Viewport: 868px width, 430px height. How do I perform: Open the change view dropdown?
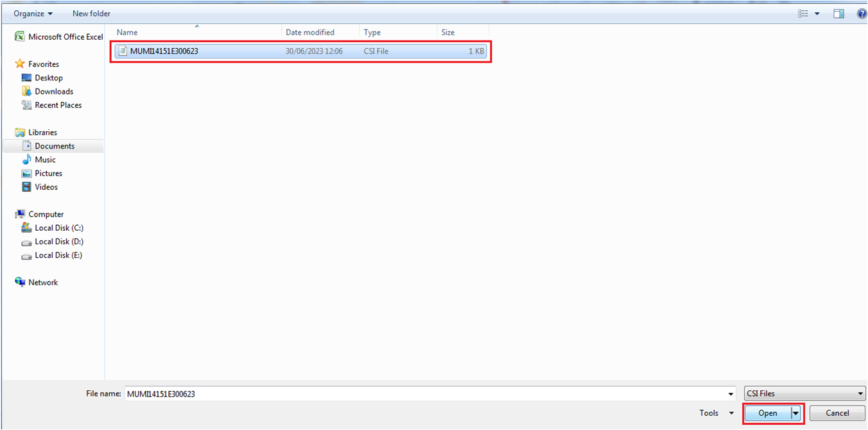817,13
